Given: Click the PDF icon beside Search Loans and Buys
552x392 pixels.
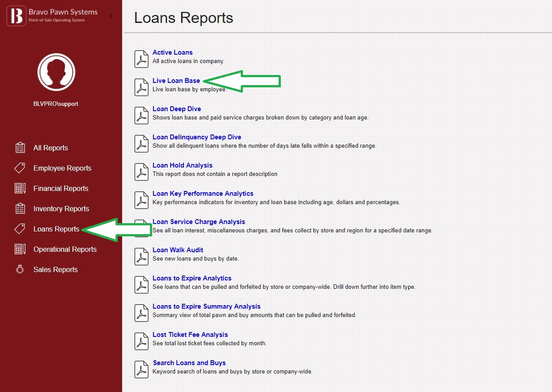Looking at the screenshot, I should [141, 369].
